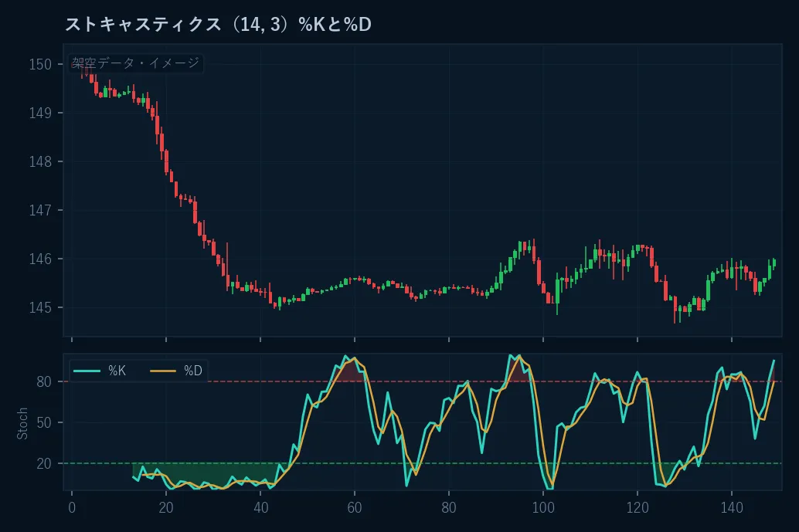Click the x-axis label 20

point(166,507)
